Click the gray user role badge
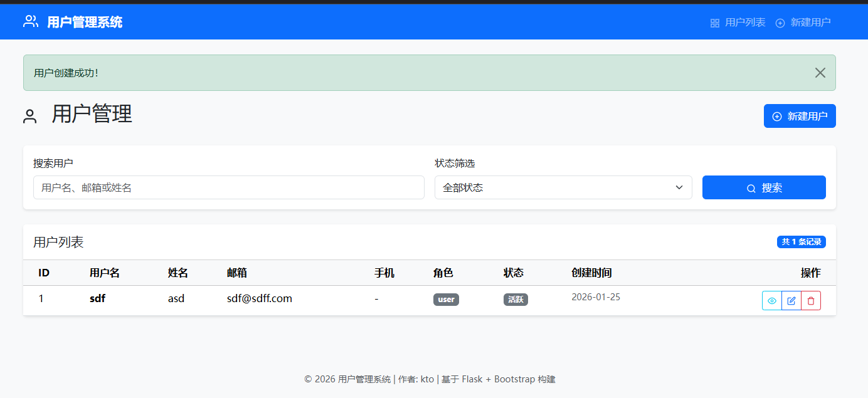 pyautogui.click(x=445, y=299)
